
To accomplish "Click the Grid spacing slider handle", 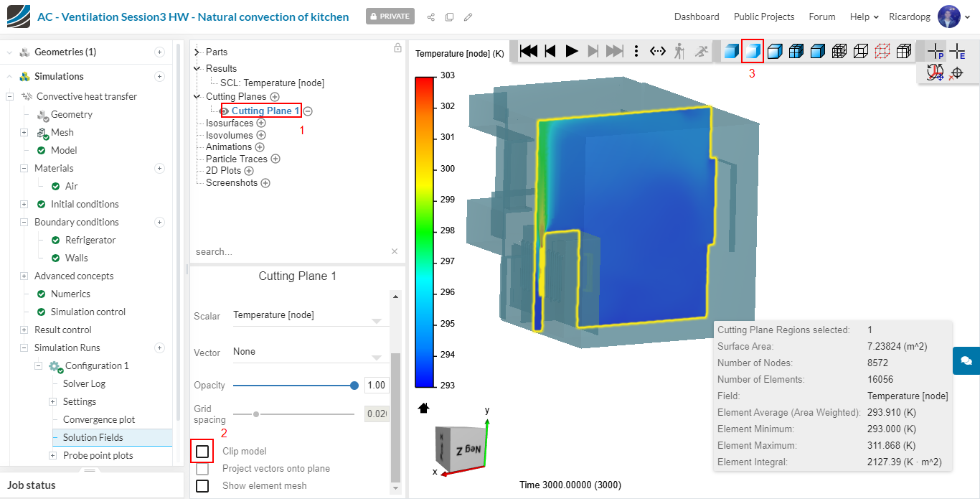I will 256,414.
